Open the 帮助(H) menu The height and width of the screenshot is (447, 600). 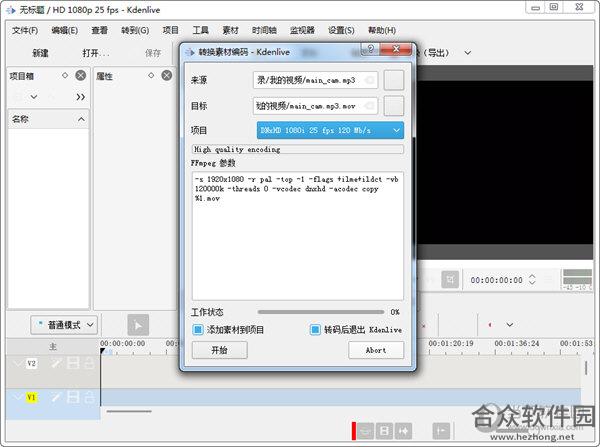(x=382, y=30)
